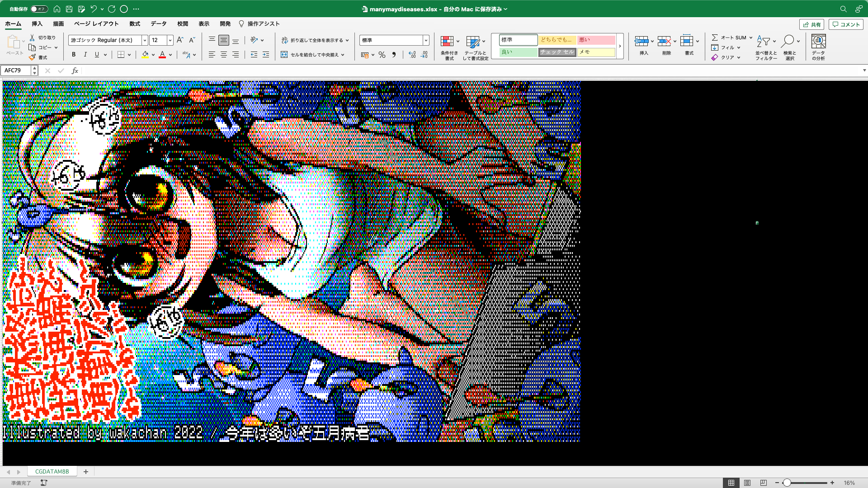Click the Copy (コピー) icon
Image resolution: width=868 pixels, height=488 pixels.
pyautogui.click(x=32, y=47)
